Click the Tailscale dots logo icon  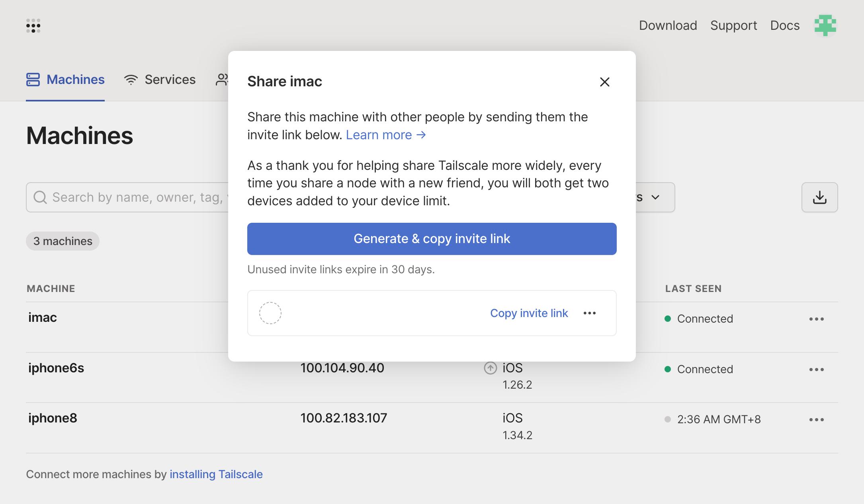click(x=33, y=26)
